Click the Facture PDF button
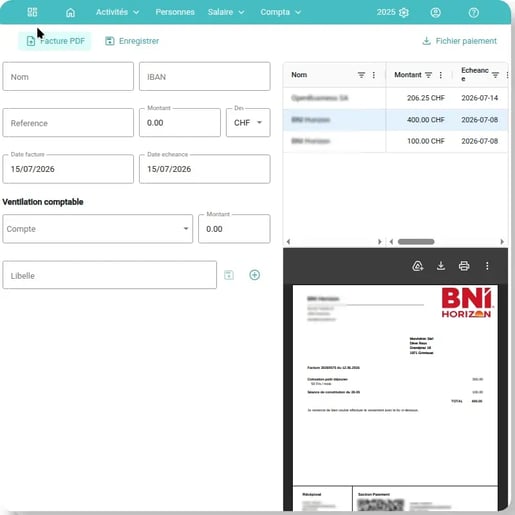Screen dimensions: 515x515 point(55,41)
